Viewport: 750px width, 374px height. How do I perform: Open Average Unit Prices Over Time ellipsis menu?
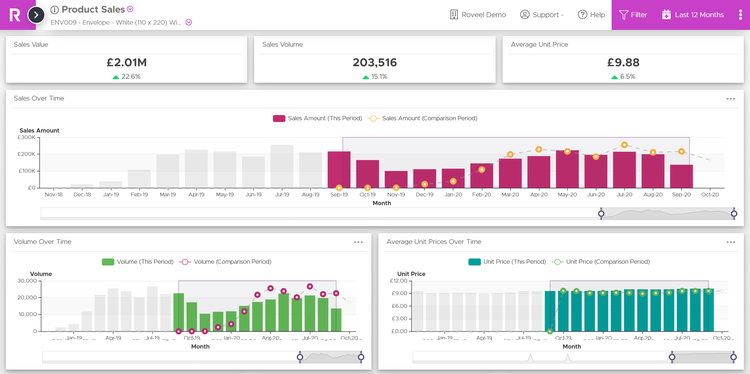[x=730, y=242]
